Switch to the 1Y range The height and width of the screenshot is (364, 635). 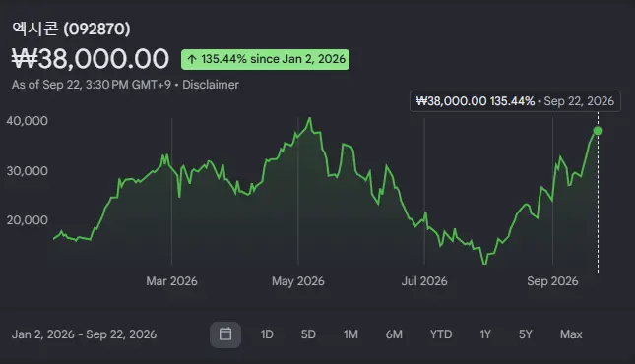pyautogui.click(x=485, y=334)
